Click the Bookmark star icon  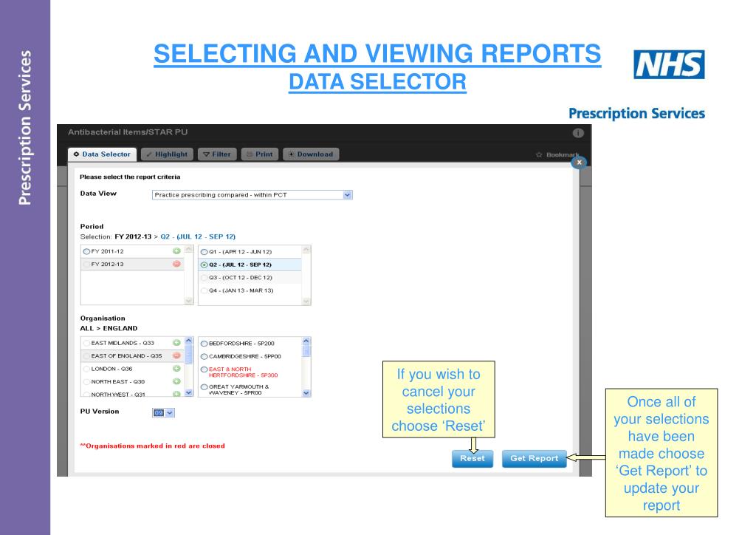click(x=539, y=155)
